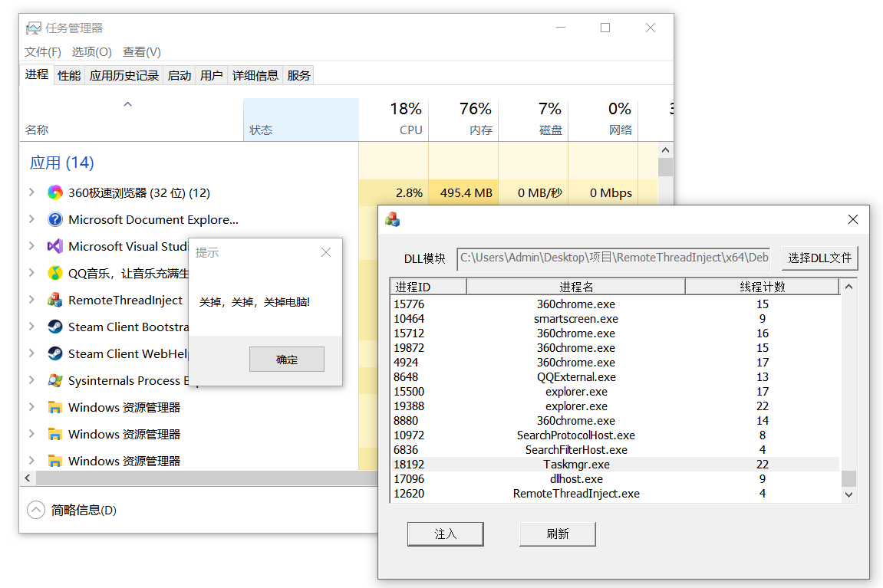
Task: Expand the QQ音乐 process group
Action: pyautogui.click(x=31, y=274)
